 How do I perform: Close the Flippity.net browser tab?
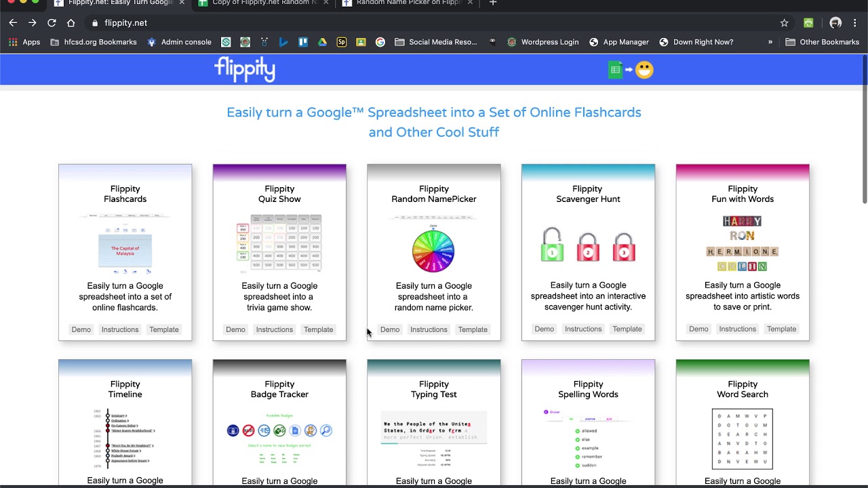point(182,3)
